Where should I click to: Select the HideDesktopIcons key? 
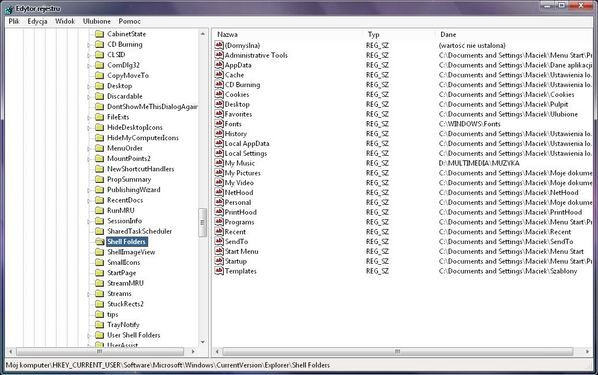tap(135, 127)
